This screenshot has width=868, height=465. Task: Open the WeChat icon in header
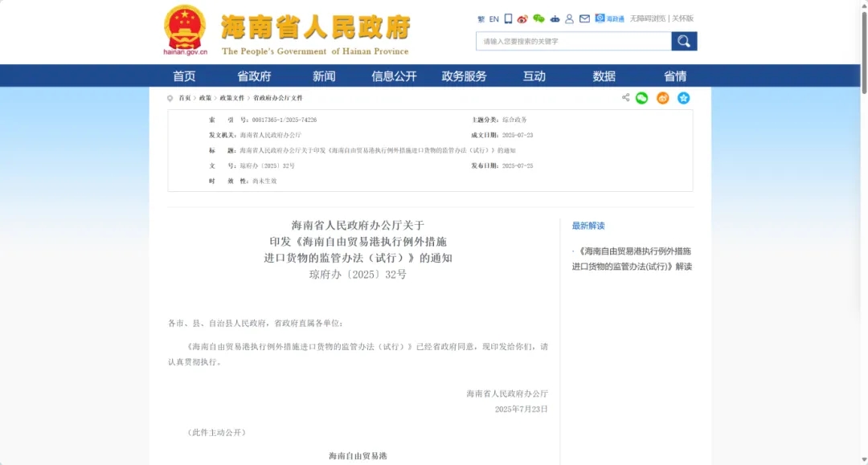(538, 18)
